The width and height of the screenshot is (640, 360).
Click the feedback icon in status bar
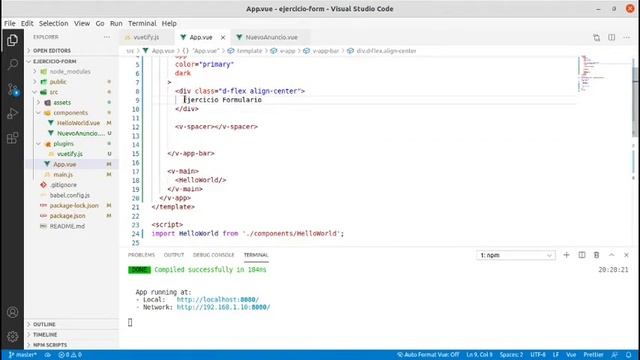[x=615, y=355]
